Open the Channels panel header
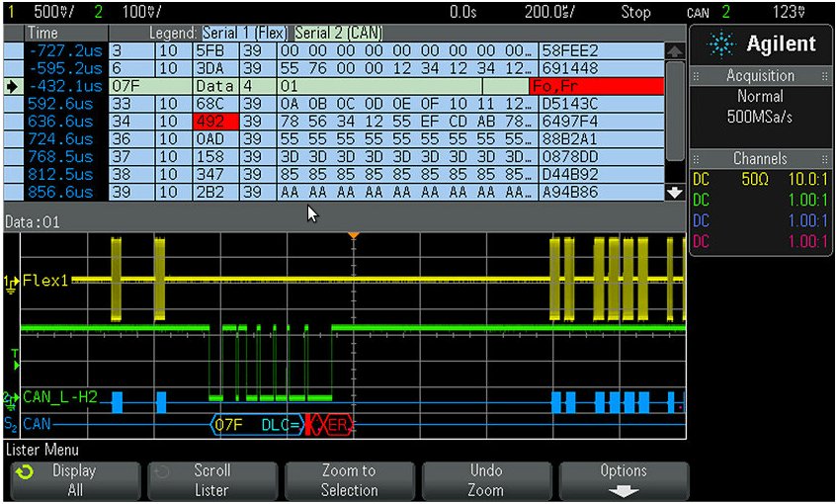Screen dimensions: 836x504 761,158
